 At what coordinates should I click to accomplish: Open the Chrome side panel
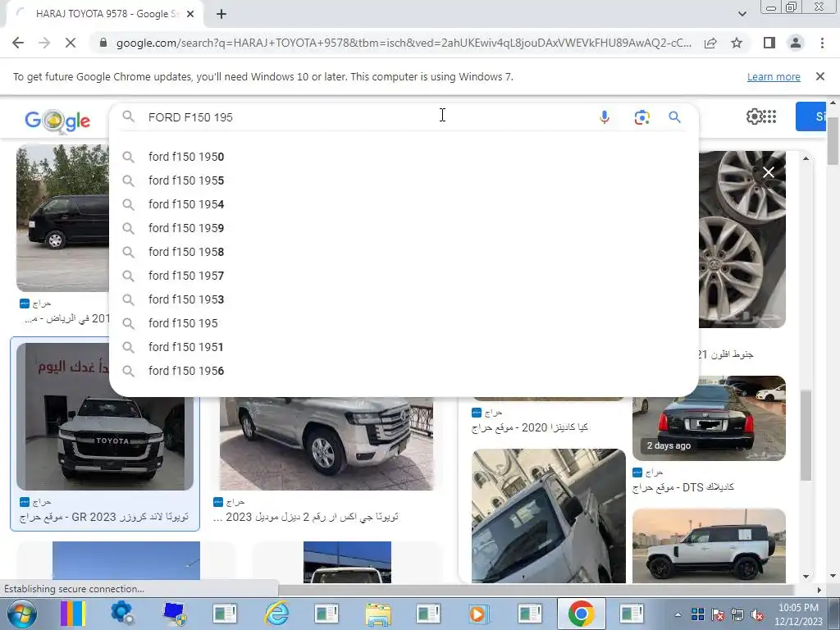769,43
